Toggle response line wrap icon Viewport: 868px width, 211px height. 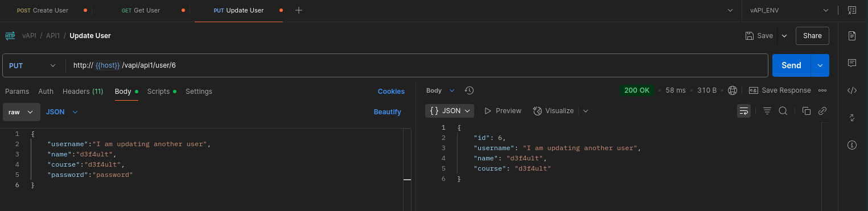point(744,111)
